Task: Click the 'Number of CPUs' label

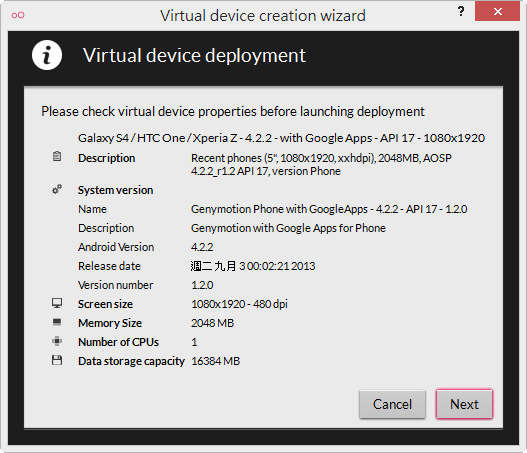Action: coord(118,342)
